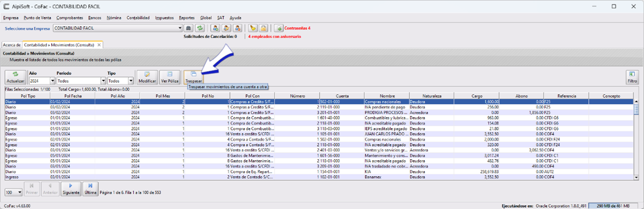644x209 pixels.
Task: Sort by the Abono column header
Action: tap(521, 96)
